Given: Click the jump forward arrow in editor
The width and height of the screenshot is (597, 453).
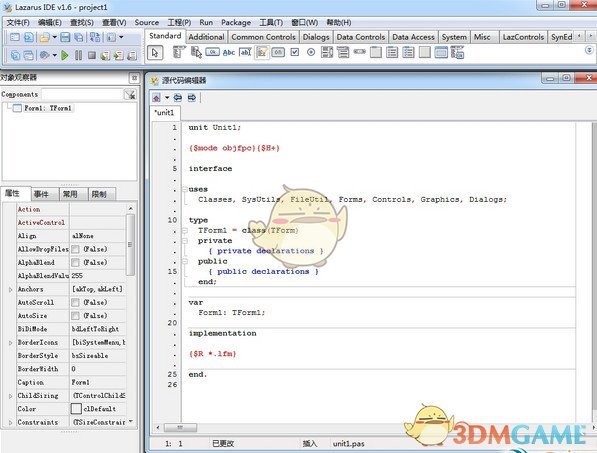Looking at the screenshot, I should tap(192, 98).
